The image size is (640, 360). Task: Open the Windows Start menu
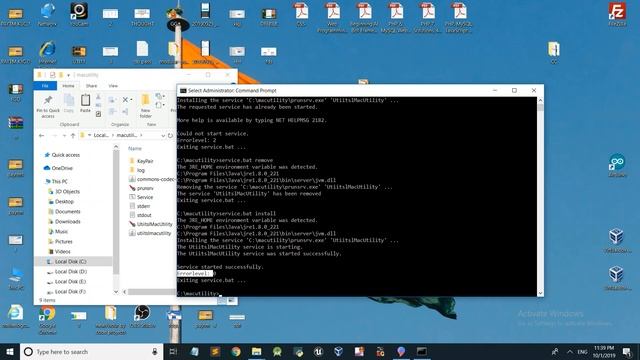[x=10, y=351]
